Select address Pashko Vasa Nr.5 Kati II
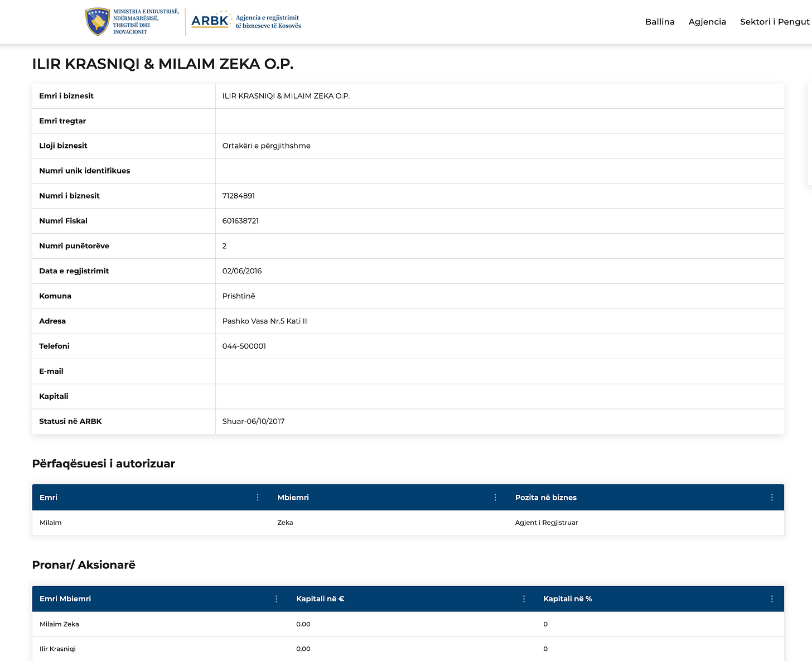This screenshot has width=812, height=661. (265, 321)
